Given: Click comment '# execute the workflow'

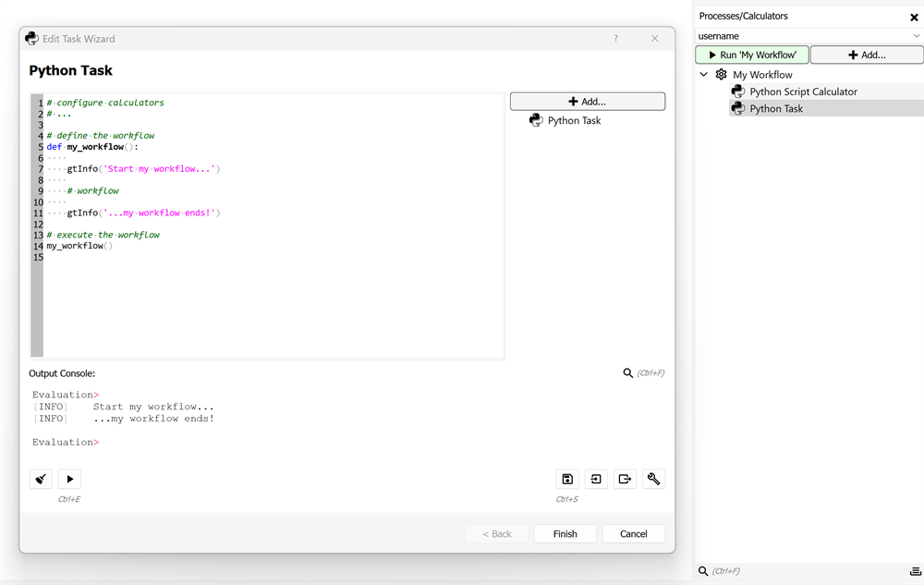Looking at the screenshot, I should (103, 235).
